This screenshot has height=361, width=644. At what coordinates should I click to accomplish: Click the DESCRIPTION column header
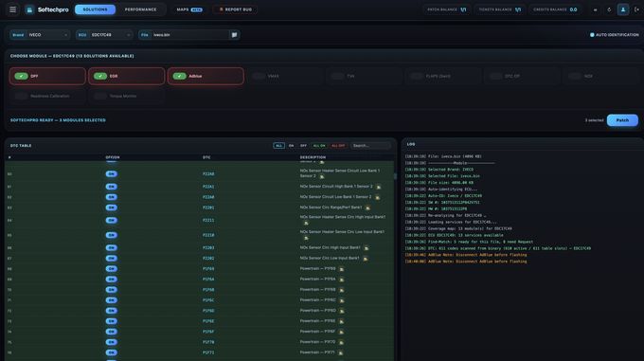313,157
